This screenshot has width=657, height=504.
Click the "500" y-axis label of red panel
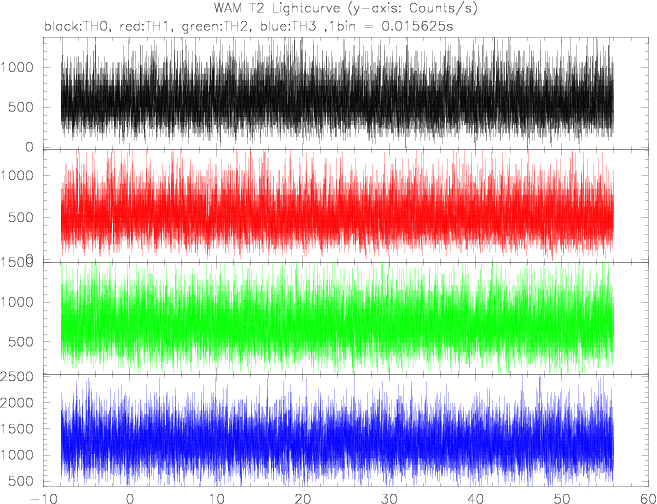pos(21,217)
